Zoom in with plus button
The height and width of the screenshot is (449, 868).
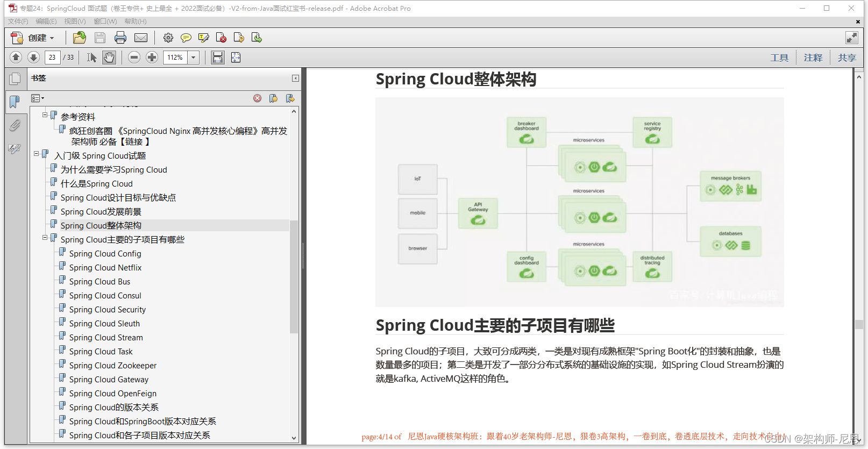coord(152,57)
